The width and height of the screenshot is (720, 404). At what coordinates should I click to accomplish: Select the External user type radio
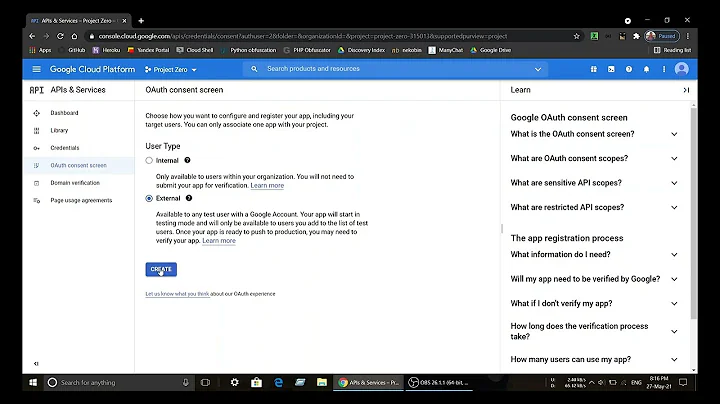tap(149, 198)
